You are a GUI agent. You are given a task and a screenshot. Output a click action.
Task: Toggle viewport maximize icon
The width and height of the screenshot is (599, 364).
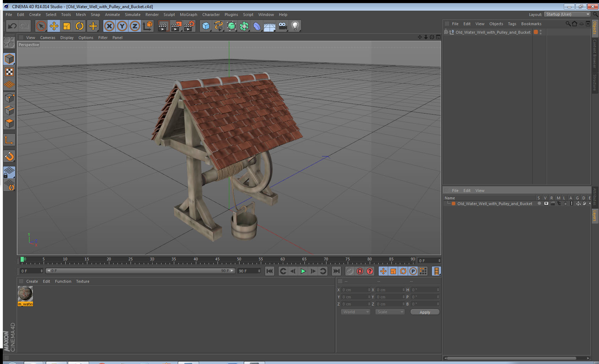point(438,37)
